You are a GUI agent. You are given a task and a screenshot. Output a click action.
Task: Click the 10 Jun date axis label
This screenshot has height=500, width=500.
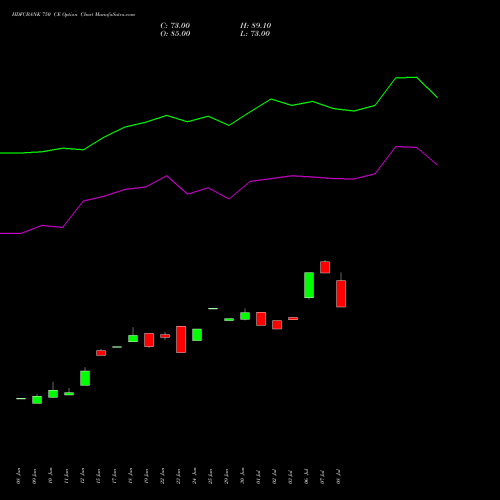(51, 476)
